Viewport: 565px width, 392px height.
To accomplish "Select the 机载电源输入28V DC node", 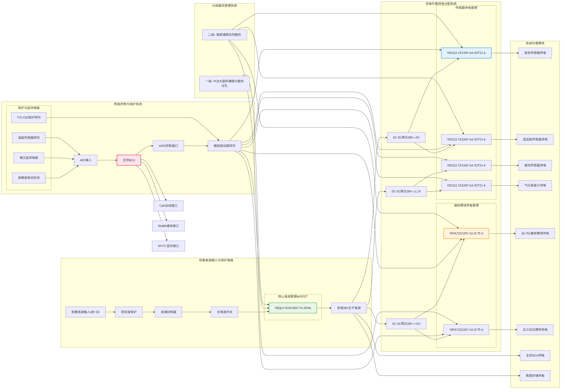I will (85, 312).
